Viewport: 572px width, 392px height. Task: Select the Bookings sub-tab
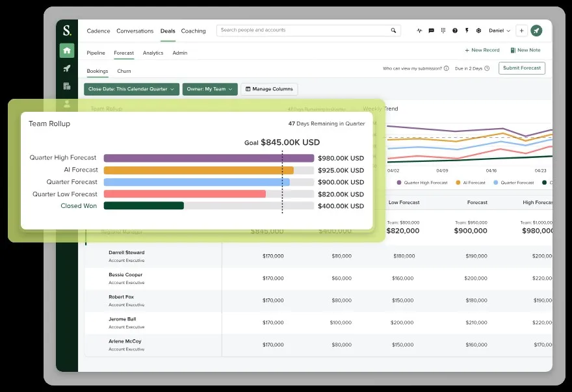point(97,71)
